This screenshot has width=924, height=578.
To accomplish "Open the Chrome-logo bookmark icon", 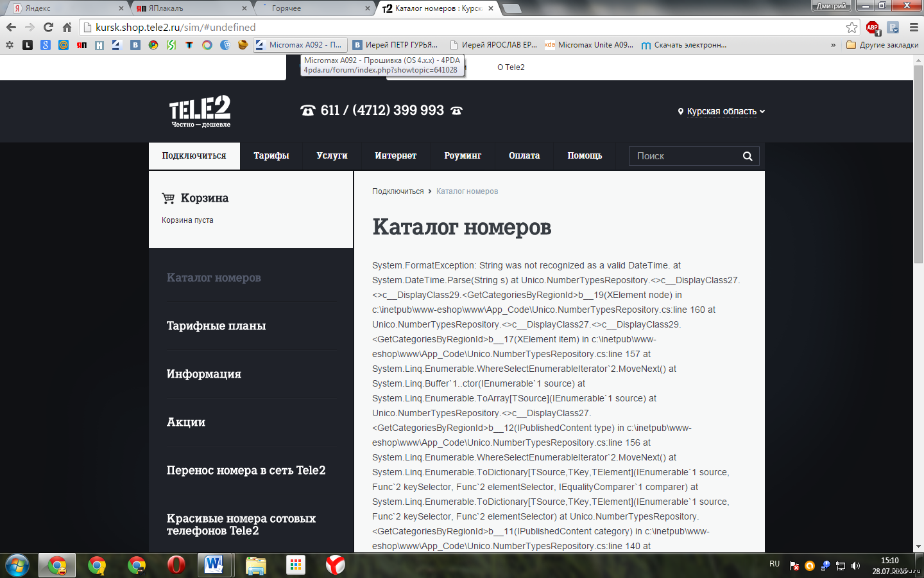I will click(x=153, y=45).
